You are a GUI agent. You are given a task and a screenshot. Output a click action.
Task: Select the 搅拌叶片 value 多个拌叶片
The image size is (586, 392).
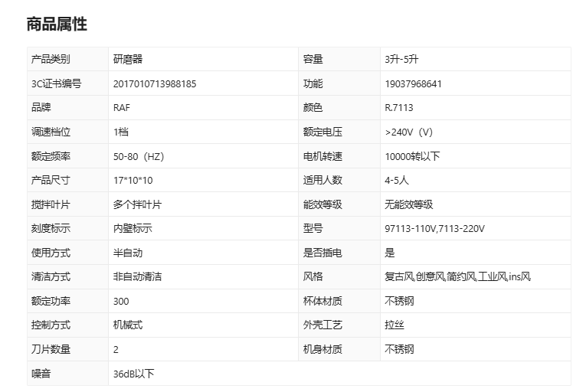(137, 204)
